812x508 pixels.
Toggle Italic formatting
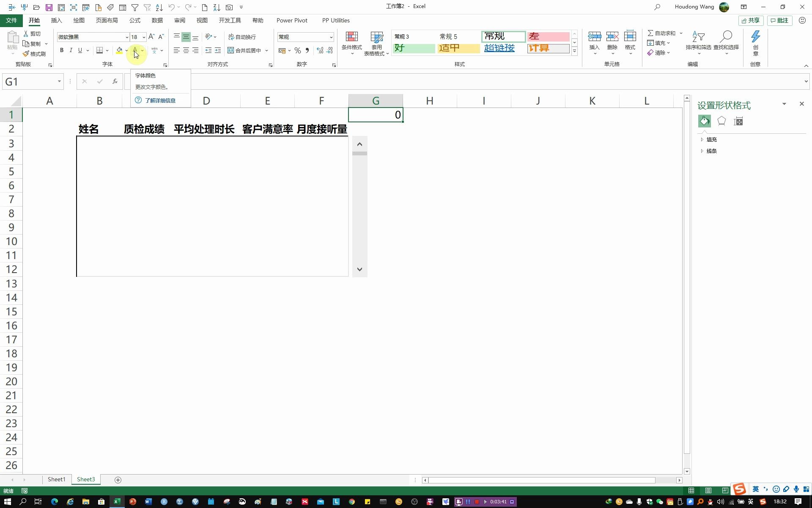71,50
